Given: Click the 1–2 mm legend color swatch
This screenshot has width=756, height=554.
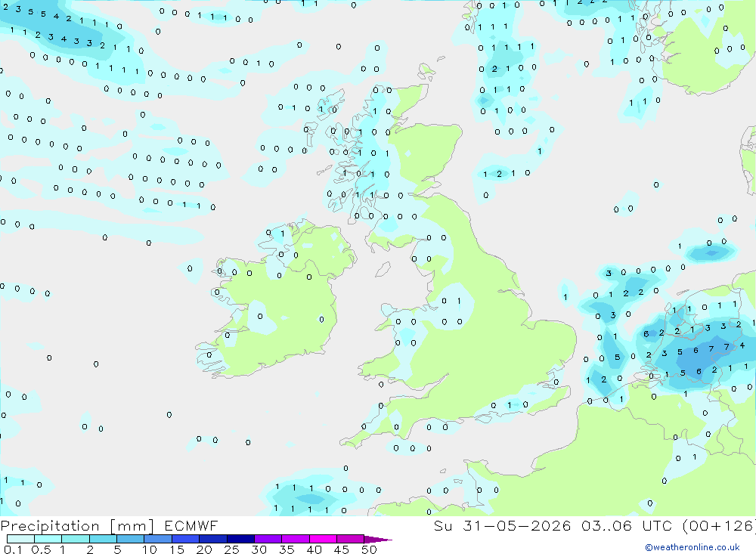Looking at the screenshot, I should pyautogui.click(x=76, y=539).
